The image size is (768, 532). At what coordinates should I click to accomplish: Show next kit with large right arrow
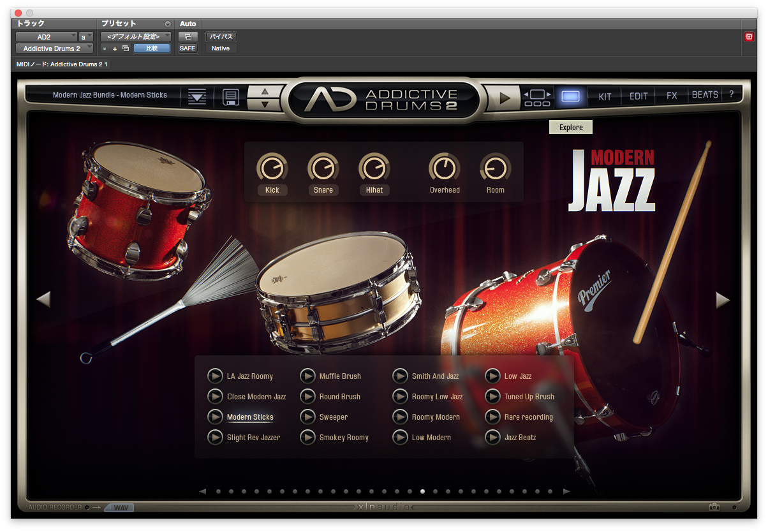click(723, 300)
